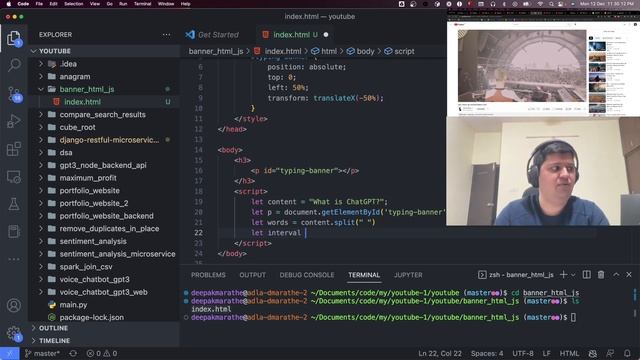The height and width of the screenshot is (360, 640).
Task: Open the Extensions view
Action: [x=14, y=149]
